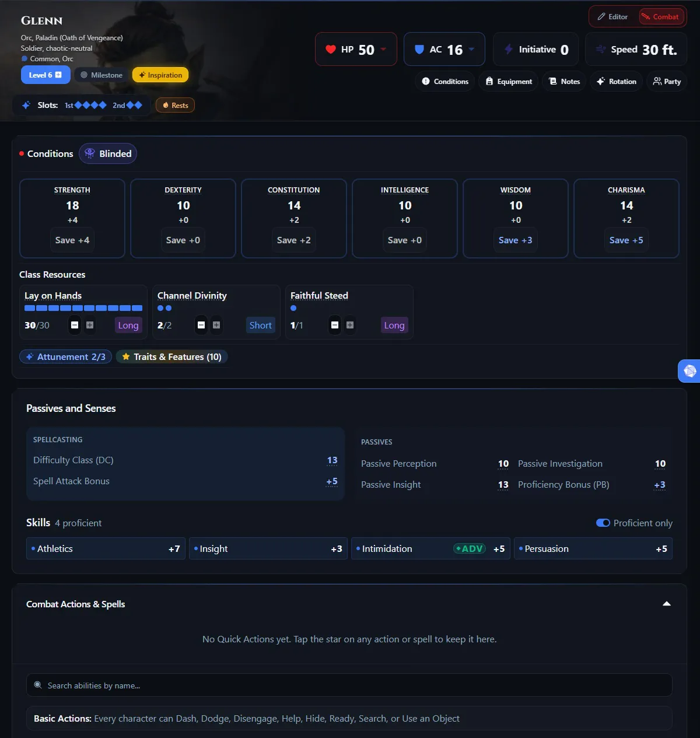Image resolution: width=700 pixels, height=738 pixels.
Task: Click Lay on Hands Long rest tag
Action: (128, 325)
